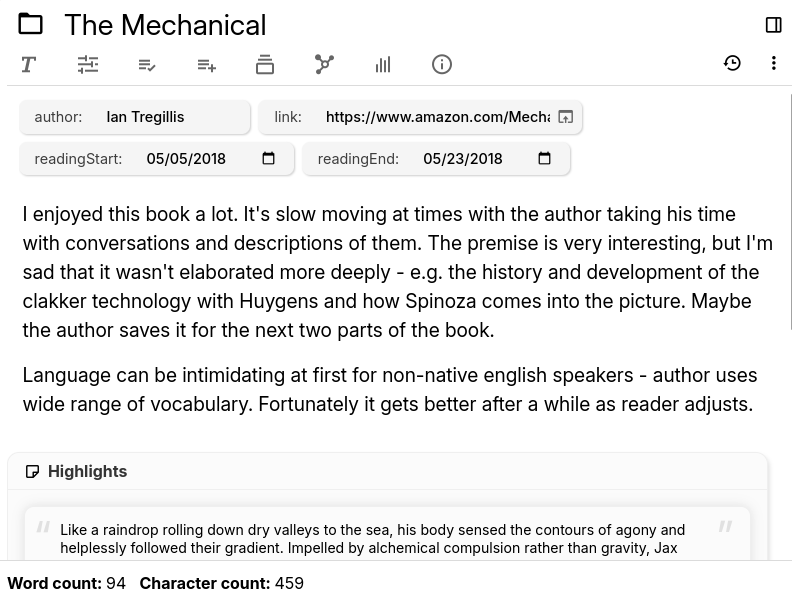Edit the author field Ian Tregillis

(x=170, y=117)
